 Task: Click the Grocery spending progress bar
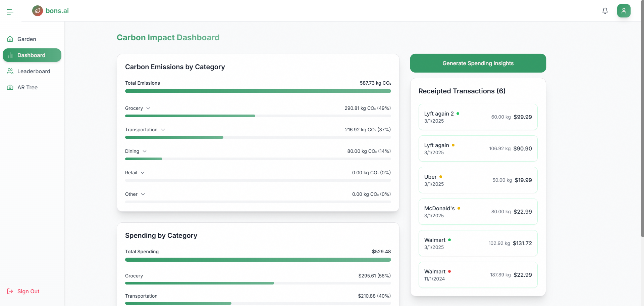[x=258, y=283]
